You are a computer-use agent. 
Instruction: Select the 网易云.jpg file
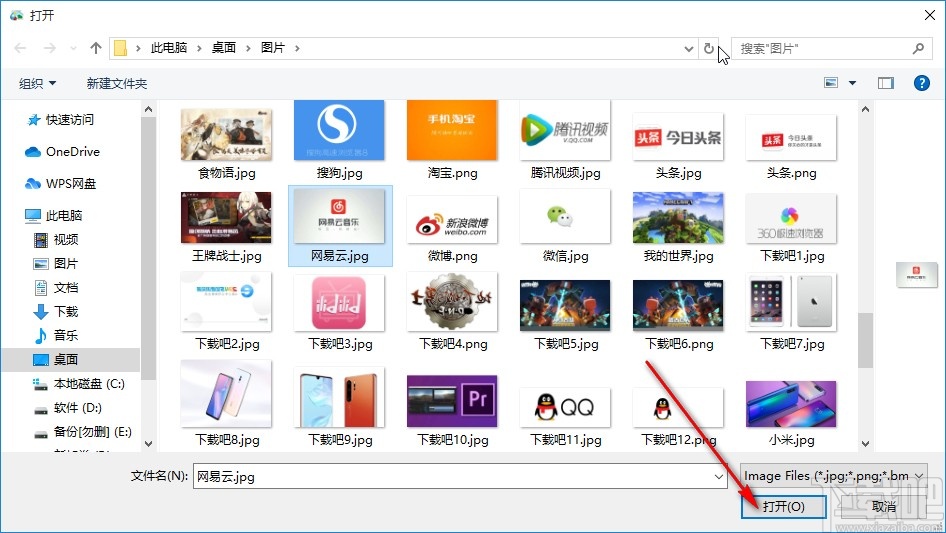[x=340, y=226]
